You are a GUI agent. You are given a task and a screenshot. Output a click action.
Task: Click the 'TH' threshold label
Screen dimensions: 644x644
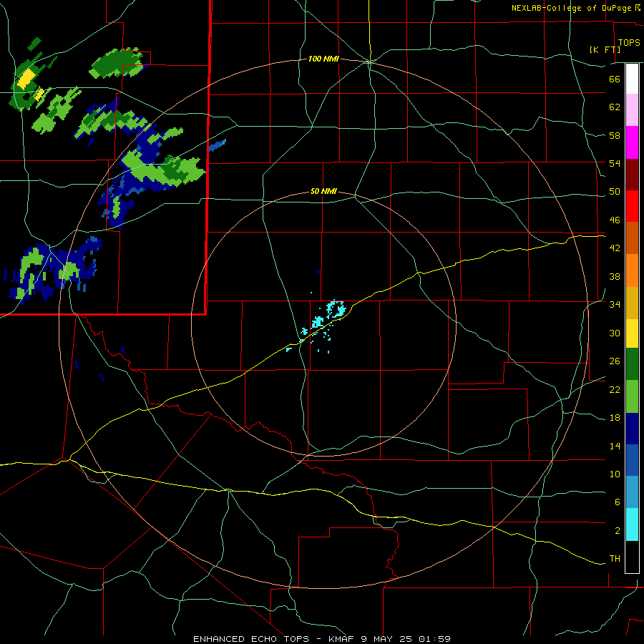(615, 559)
